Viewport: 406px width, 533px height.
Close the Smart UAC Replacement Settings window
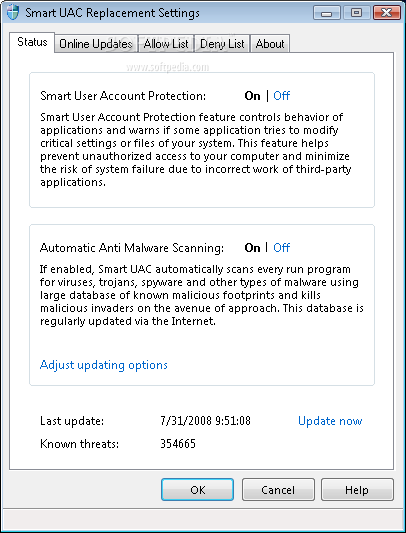click(x=387, y=13)
